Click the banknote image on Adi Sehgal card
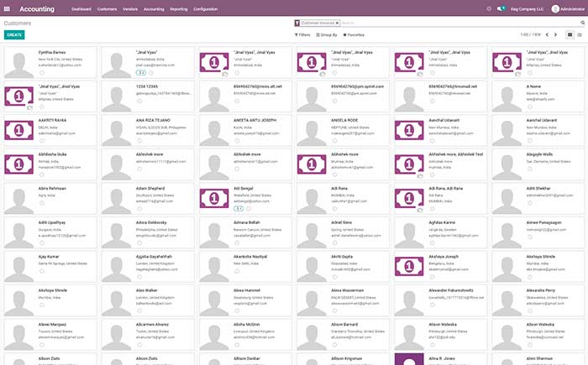Image resolution: width=588 pixels, height=365 pixels. point(214,198)
